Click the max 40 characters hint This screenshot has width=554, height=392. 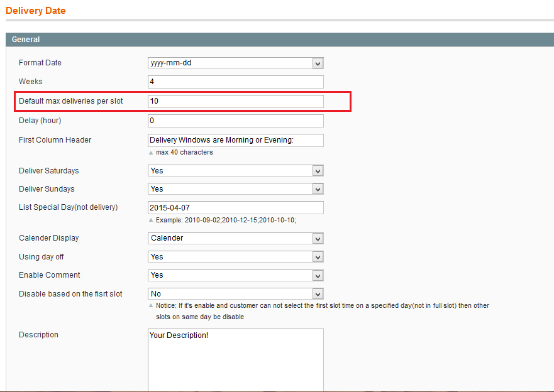(x=184, y=153)
